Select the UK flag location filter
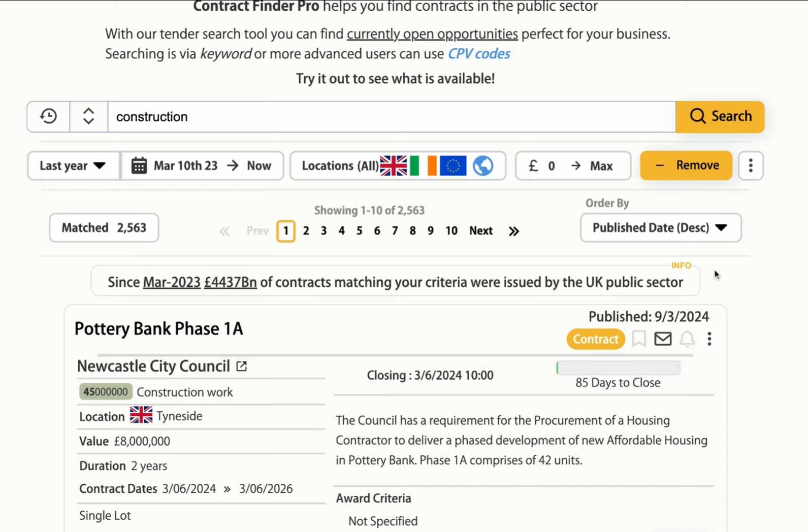This screenshot has height=532, width=808. [x=393, y=165]
